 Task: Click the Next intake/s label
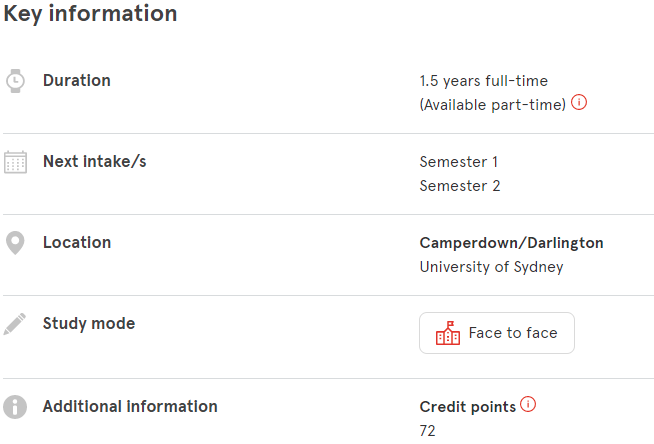pos(95,161)
